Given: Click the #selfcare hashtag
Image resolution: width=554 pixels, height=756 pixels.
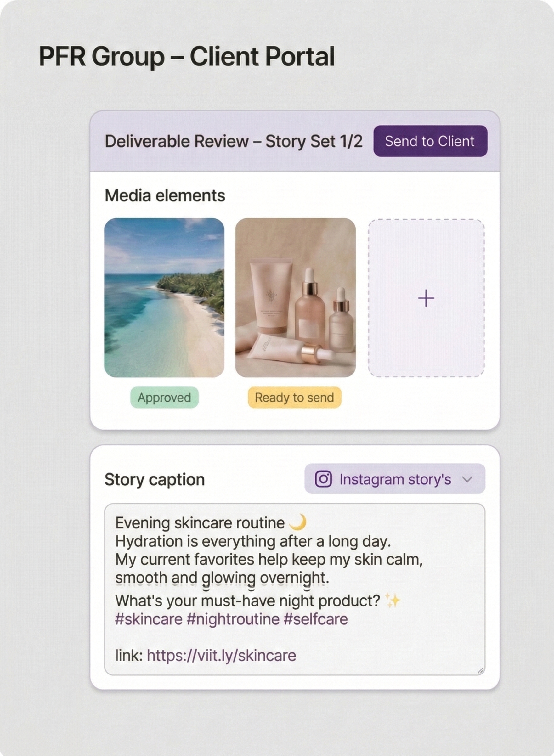Looking at the screenshot, I should coord(316,619).
